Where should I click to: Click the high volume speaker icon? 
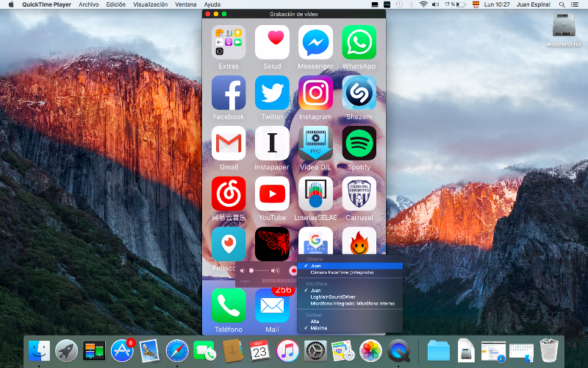[x=275, y=271]
